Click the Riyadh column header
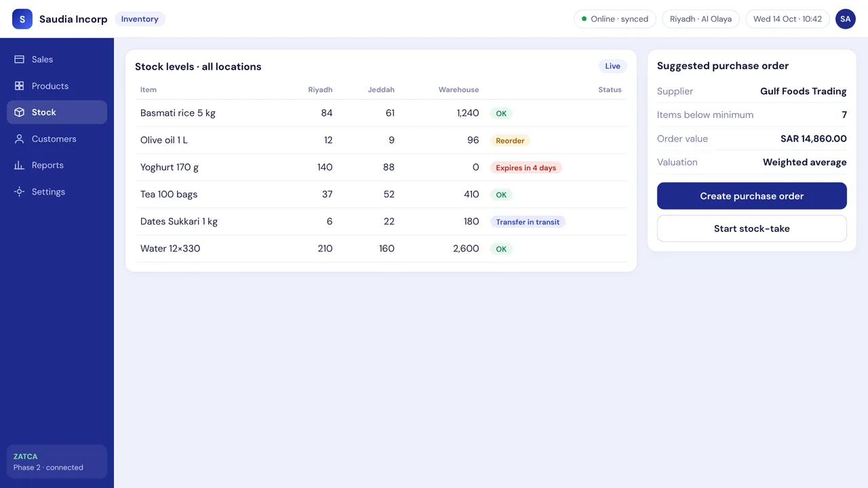This screenshot has height=488, width=868. click(x=320, y=89)
